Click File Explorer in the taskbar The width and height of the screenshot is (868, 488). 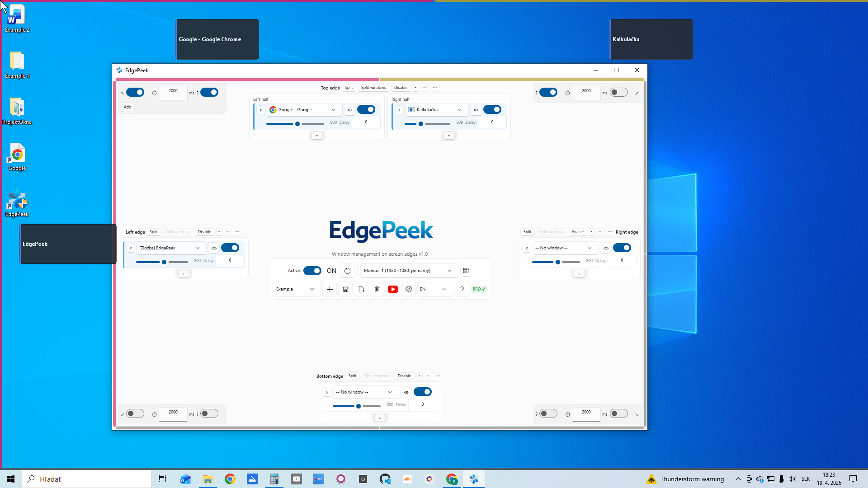tap(208, 479)
